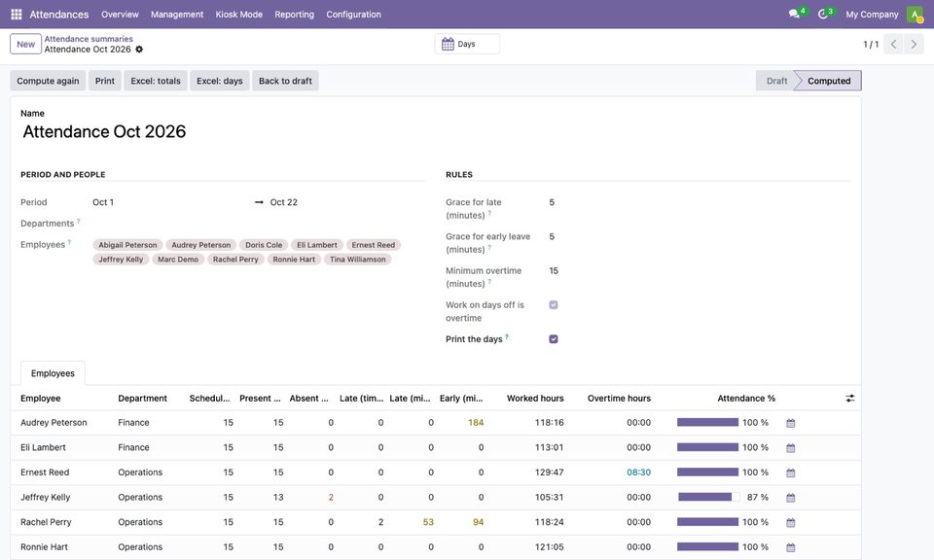934x560 pixels.
Task: Select the Employees tab
Action: coord(53,373)
